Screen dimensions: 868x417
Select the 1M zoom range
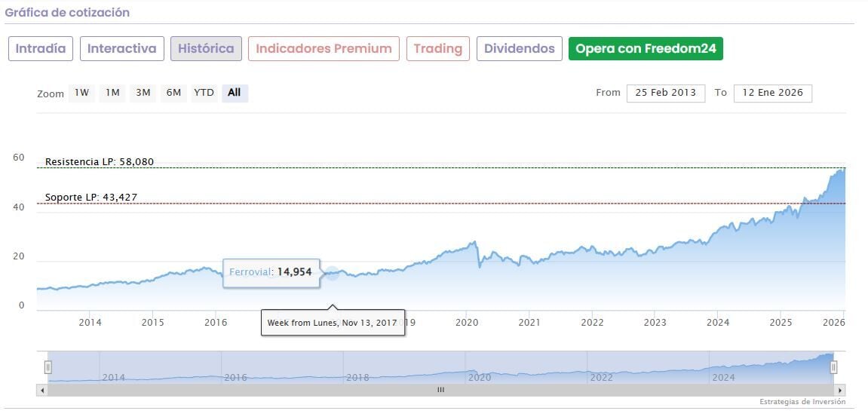tap(112, 93)
